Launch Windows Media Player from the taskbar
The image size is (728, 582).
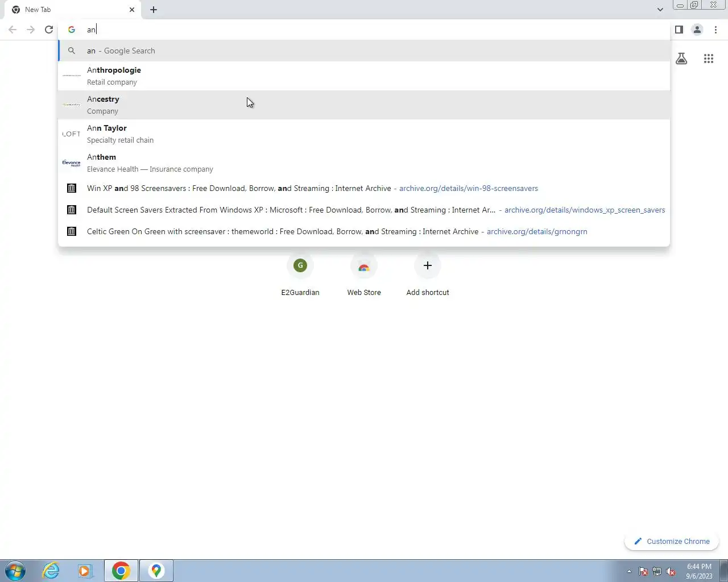pos(85,571)
